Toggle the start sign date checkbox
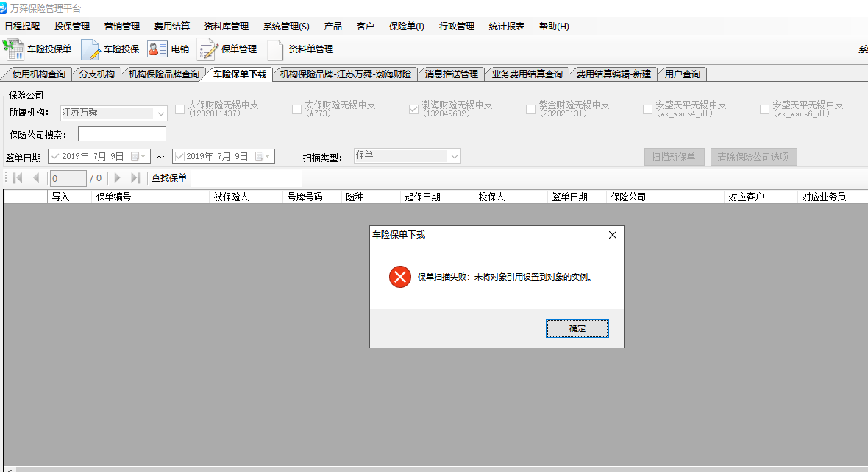868x472 pixels. pos(55,157)
